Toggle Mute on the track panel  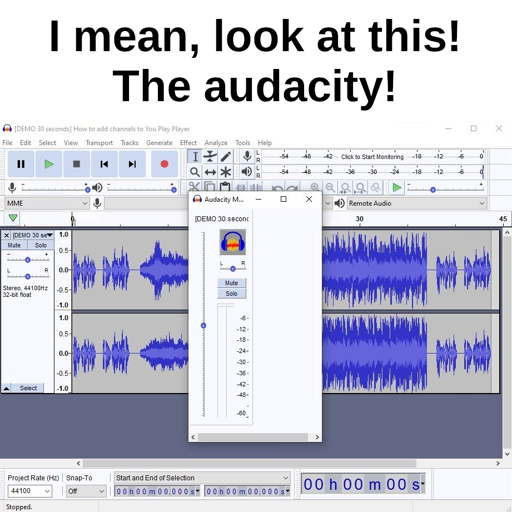pos(14,245)
